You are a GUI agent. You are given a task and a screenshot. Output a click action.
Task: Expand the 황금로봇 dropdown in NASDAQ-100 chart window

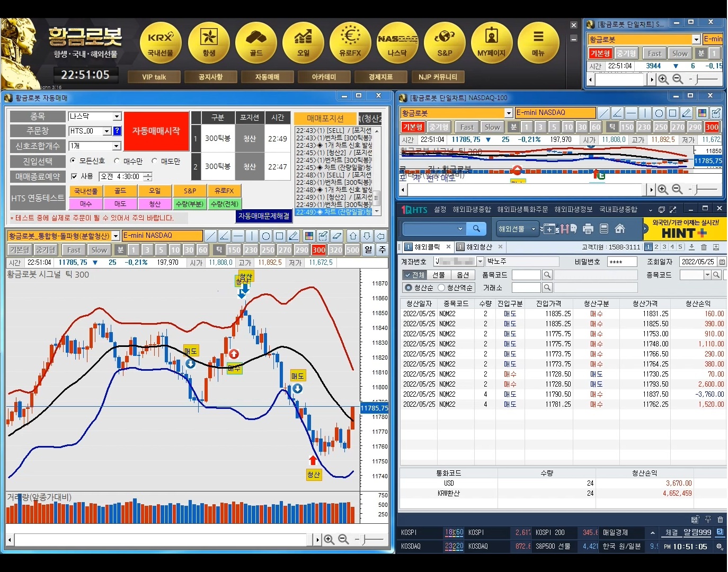click(509, 113)
